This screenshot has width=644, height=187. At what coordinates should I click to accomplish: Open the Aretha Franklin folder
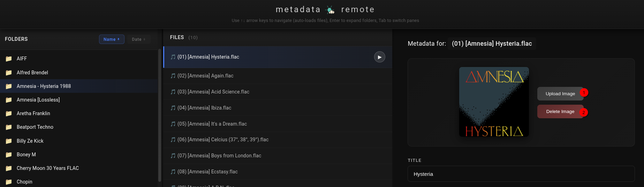(x=79, y=113)
